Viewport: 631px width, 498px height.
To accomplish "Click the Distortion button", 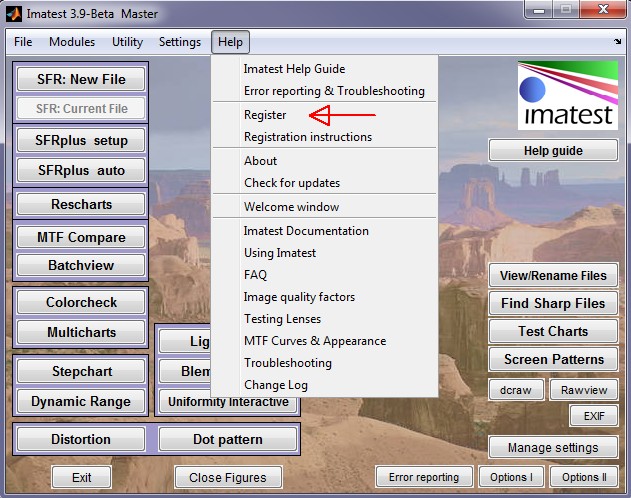I will (x=81, y=439).
